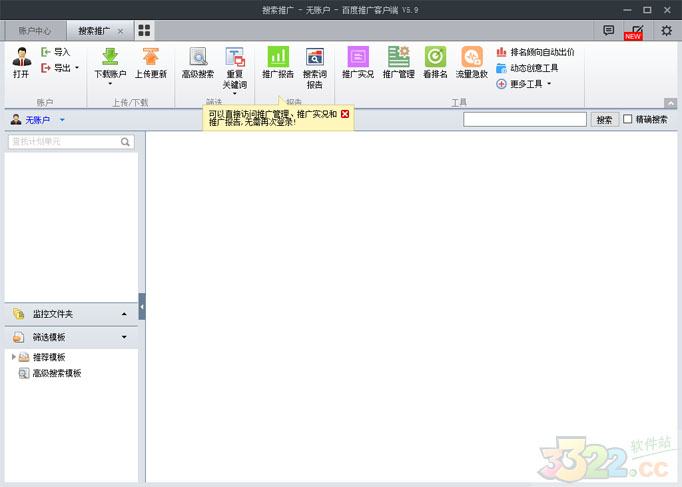Screen dimensions: 682x487
Task: Open the 导出 dropdown arrow
Action: coord(77,68)
